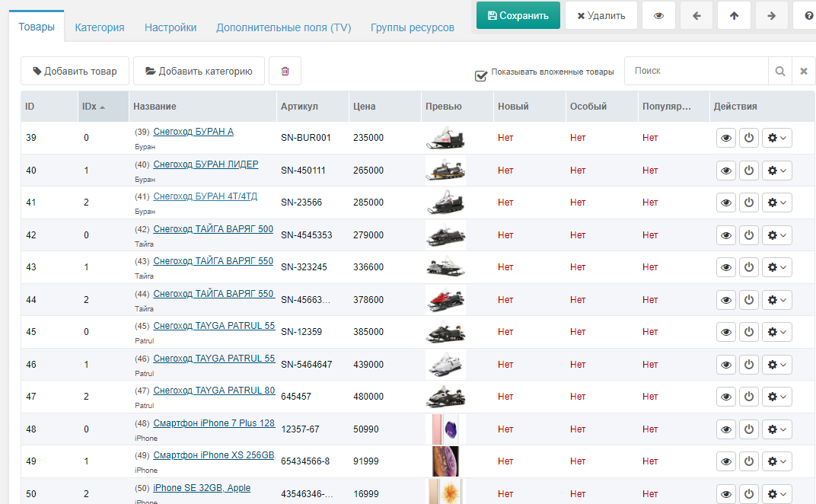816x504 pixels.
Task: Click eye preview icon for row ID 40
Action: [726, 171]
